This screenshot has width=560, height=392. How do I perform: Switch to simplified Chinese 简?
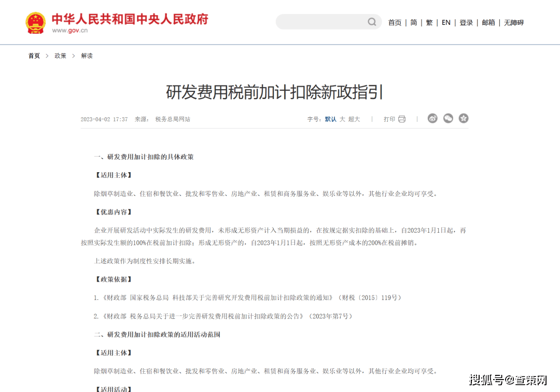point(414,23)
